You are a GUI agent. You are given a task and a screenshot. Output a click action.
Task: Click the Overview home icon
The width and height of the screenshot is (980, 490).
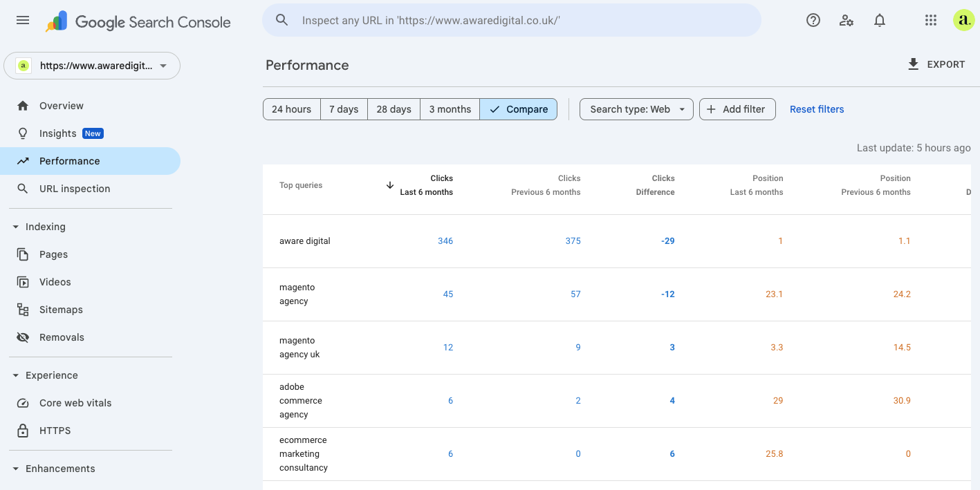pyautogui.click(x=23, y=106)
